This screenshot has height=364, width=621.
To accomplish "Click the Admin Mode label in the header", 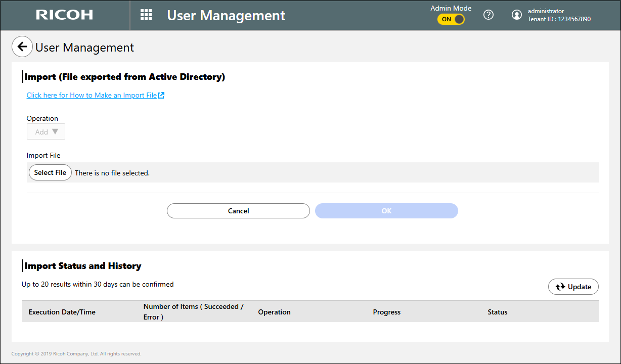I will point(451,8).
